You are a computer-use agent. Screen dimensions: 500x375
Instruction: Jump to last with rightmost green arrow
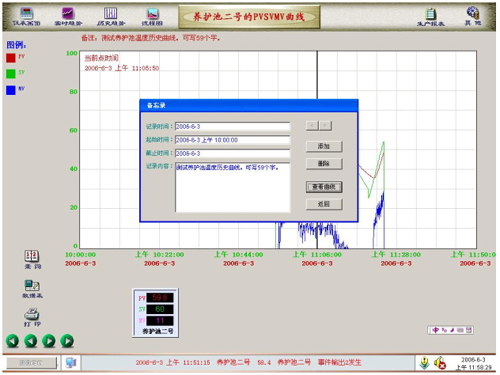[x=67, y=341]
